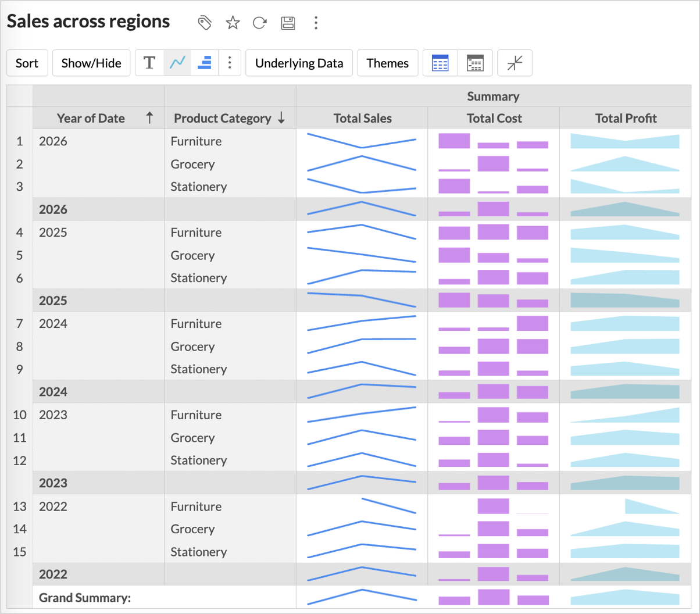Click the Total Cost column header

tap(494, 118)
